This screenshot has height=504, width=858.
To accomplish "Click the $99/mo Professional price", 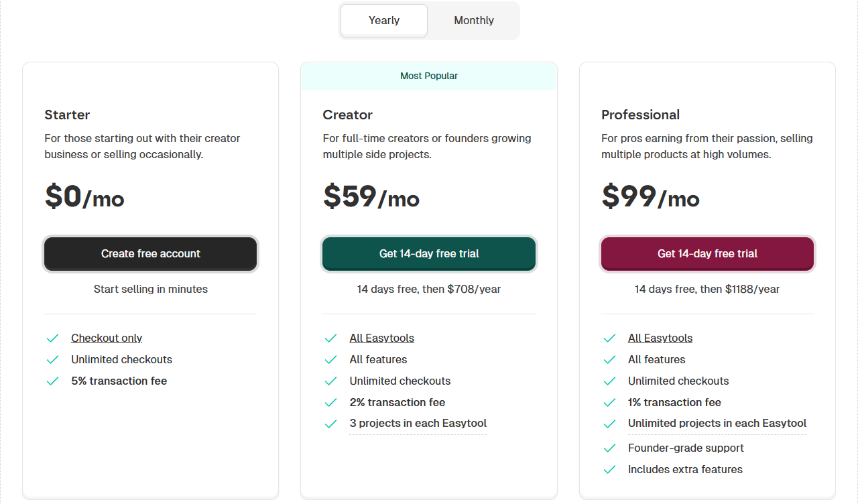I will click(x=650, y=197).
